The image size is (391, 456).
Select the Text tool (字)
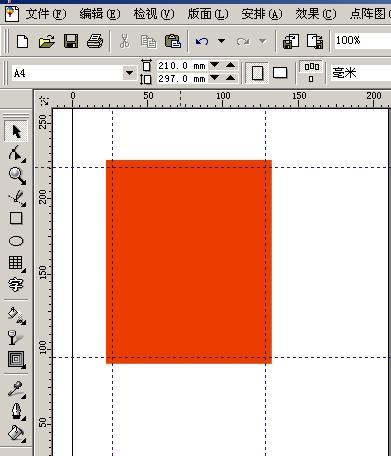pyautogui.click(x=16, y=284)
